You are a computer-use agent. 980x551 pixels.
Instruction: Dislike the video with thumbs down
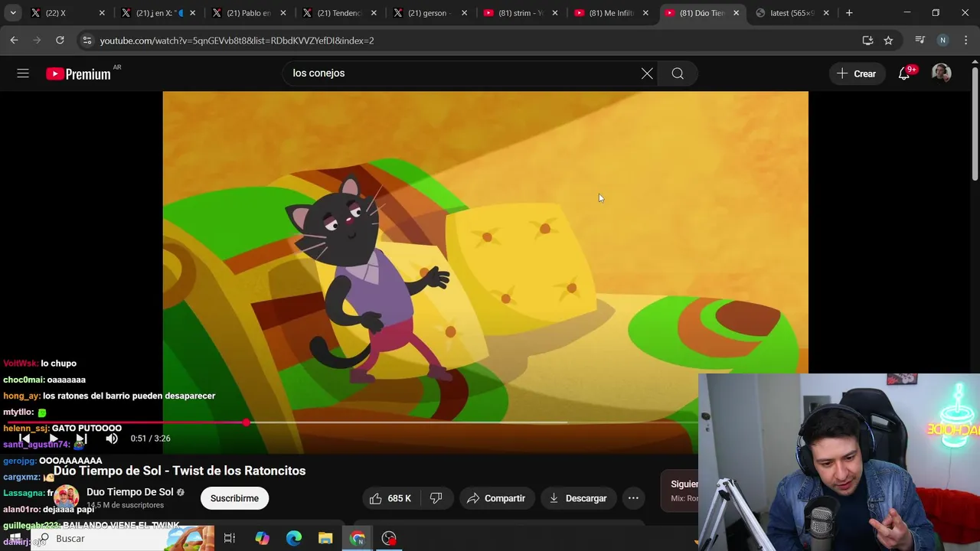[x=436, y=498]
